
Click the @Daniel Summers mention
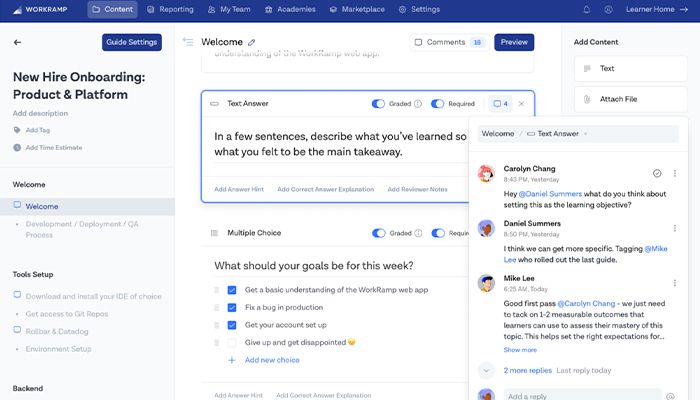point(550,194)
